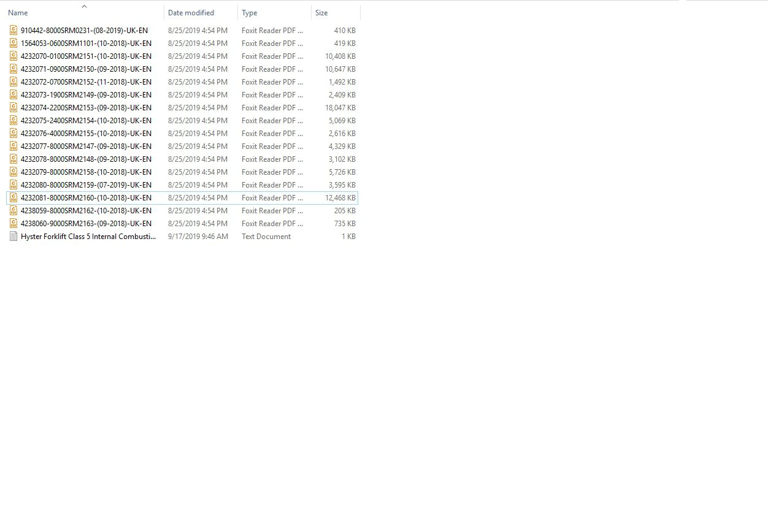
Task: Select file 4232081-8000SRM2160-(10-2018)-UK-EN
Action: tap(86, 197)
